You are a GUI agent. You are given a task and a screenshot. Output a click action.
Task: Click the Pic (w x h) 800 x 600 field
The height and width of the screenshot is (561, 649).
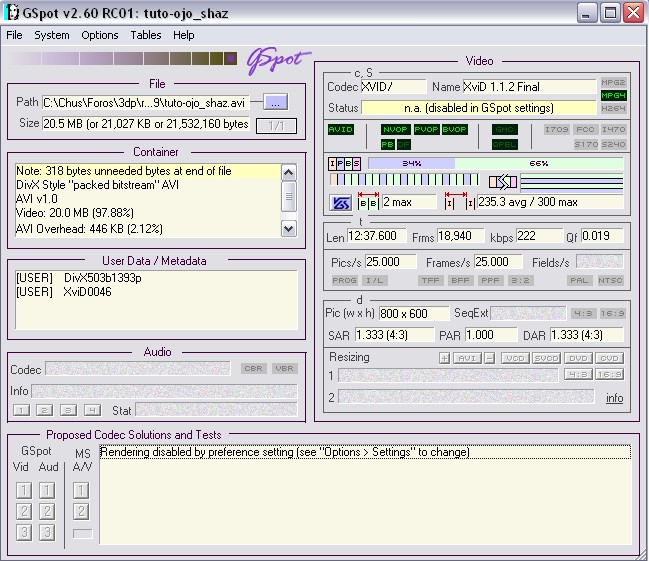[414, 313]
